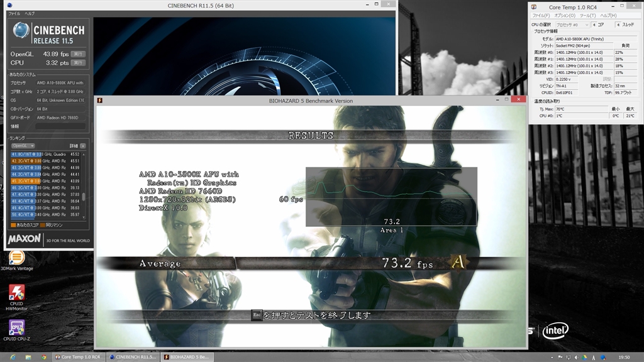Select ranking row 48 with score 36.64
644x362 pixels.
pos(45,201)
